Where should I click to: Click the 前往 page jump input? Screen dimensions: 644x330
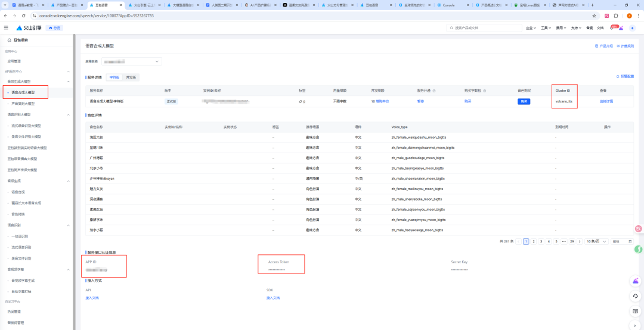pos(622,241)
